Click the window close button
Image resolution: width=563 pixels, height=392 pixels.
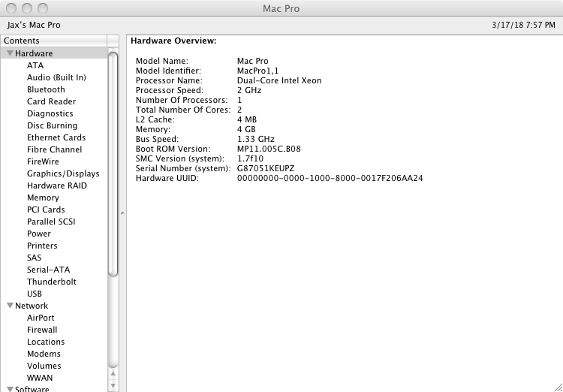[11, 8]
